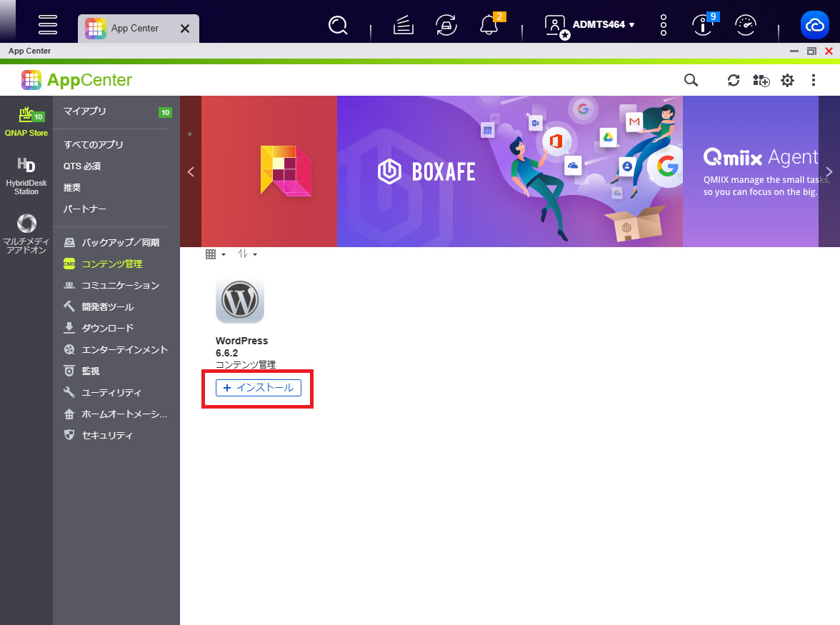
Task: Open the grid view mode dropdown
Action: (216, 254)
